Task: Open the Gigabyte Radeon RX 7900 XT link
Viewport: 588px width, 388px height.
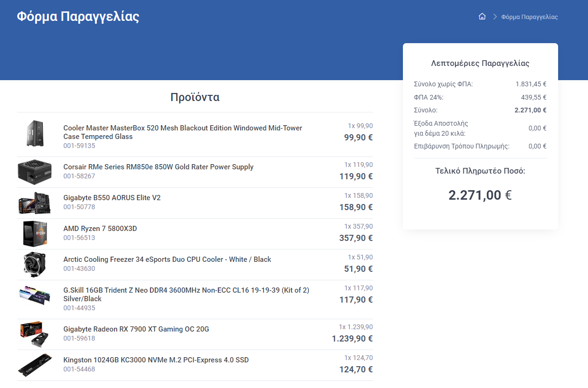Action: point(136,329)
